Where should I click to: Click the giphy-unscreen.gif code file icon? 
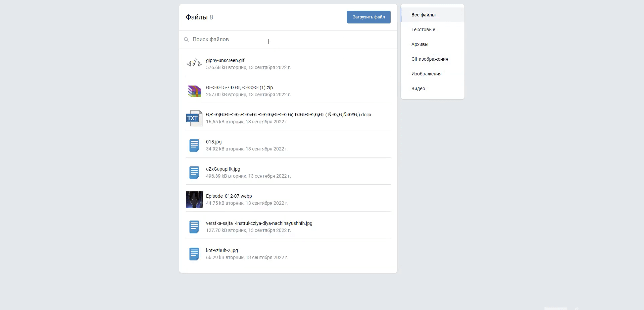point(194,63)
